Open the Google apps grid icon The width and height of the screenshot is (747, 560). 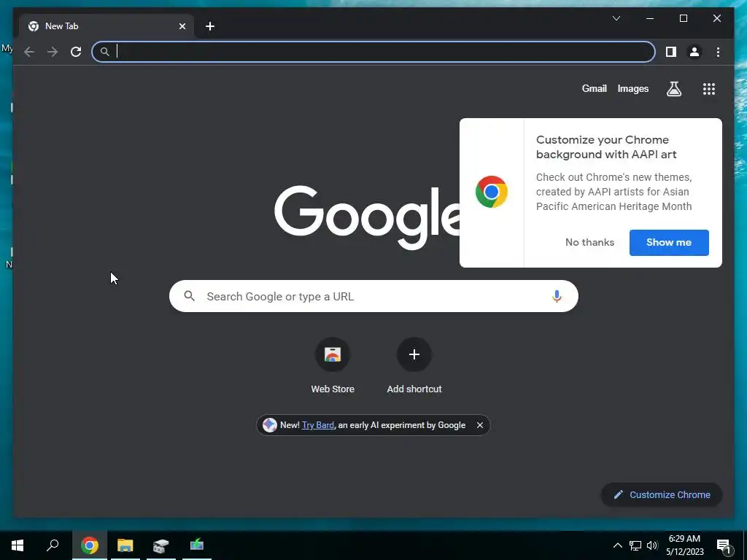click(709, 88)
